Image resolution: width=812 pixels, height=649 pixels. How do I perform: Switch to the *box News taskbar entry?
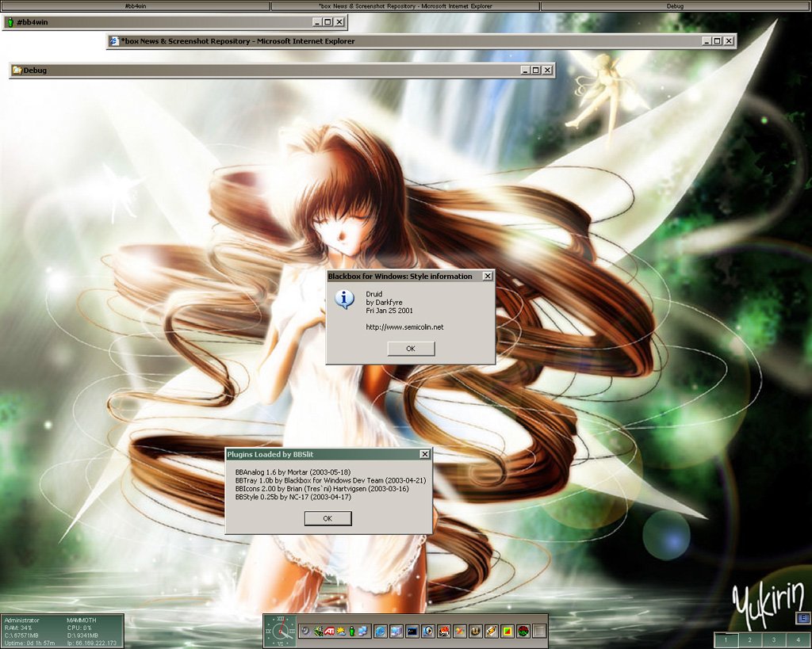tap(405, 6)
